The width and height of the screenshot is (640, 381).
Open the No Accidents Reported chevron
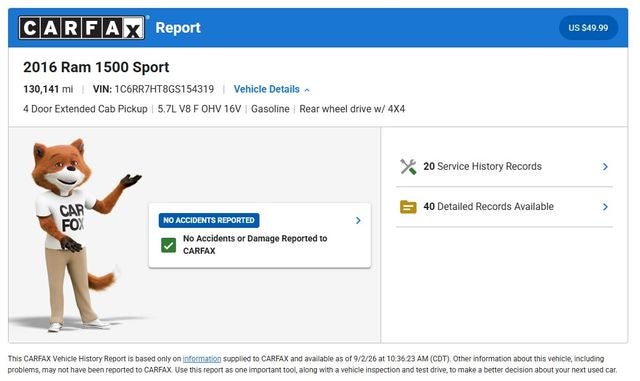pyautogui.click(x=358, y=221)
